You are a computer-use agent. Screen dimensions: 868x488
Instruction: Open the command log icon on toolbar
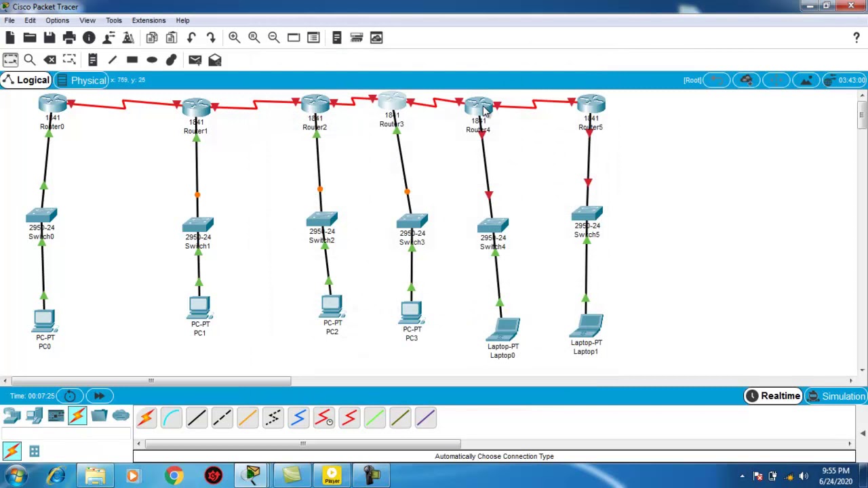tap(337, 38)
